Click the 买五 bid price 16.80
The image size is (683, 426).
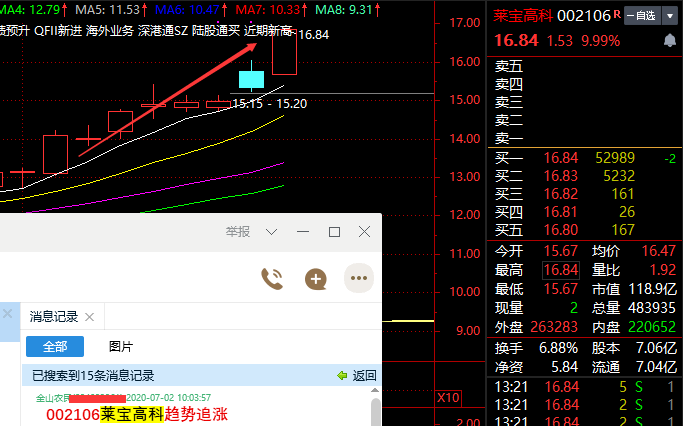561,230
